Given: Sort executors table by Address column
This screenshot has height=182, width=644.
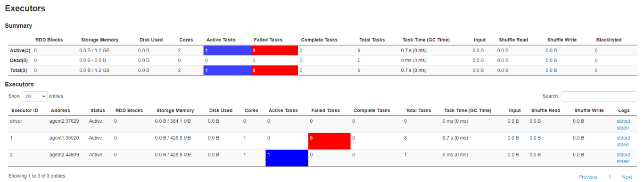Looking at the screenshot, I should point(60,111).
